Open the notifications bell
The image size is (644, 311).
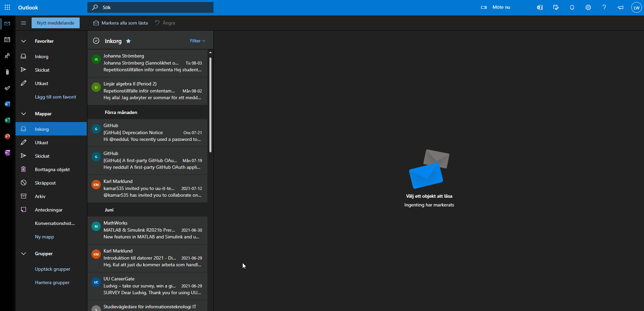(x=572, y=7)
